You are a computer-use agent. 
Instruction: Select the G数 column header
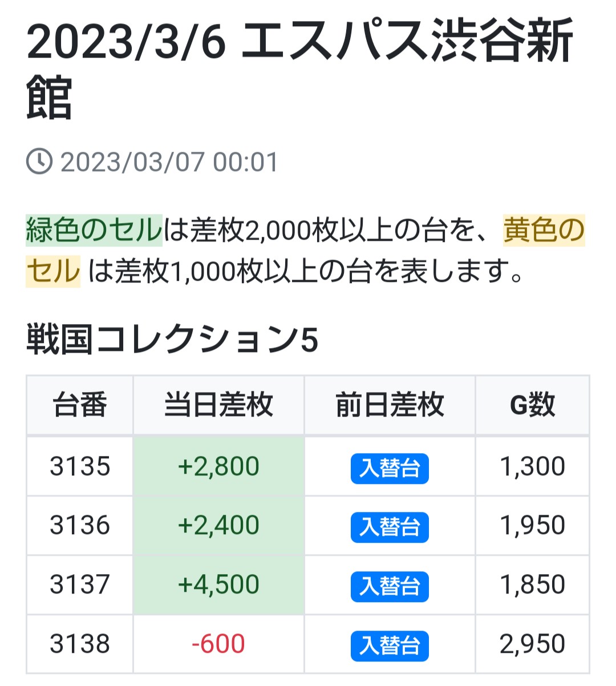pyautogui.click(x=533, y=405)
